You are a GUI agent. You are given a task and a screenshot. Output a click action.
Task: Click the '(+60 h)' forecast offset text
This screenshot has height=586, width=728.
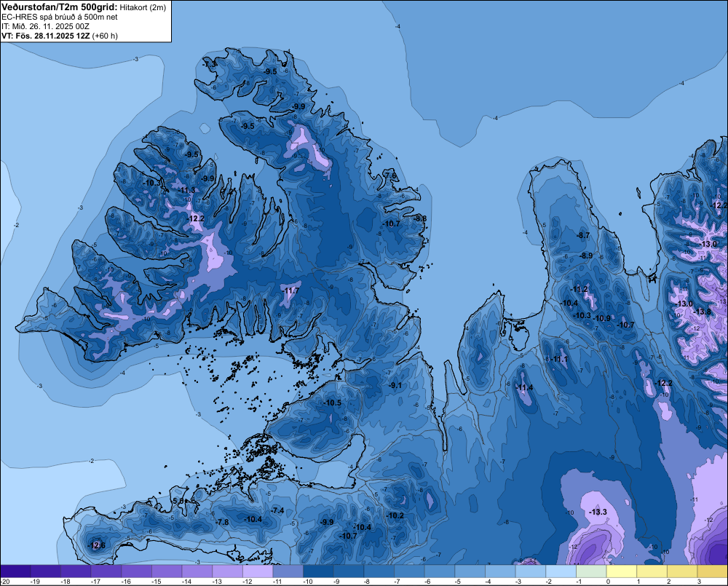tap(105, 36)
